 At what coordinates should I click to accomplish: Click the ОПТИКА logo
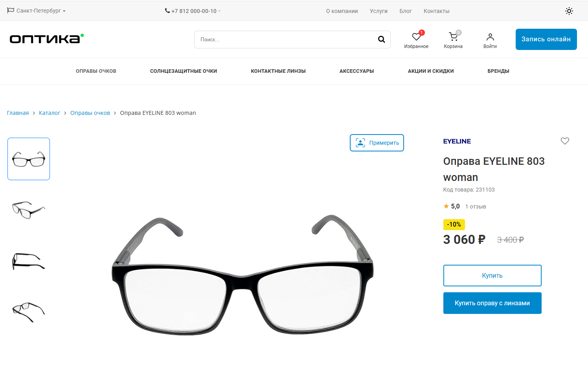46,38
